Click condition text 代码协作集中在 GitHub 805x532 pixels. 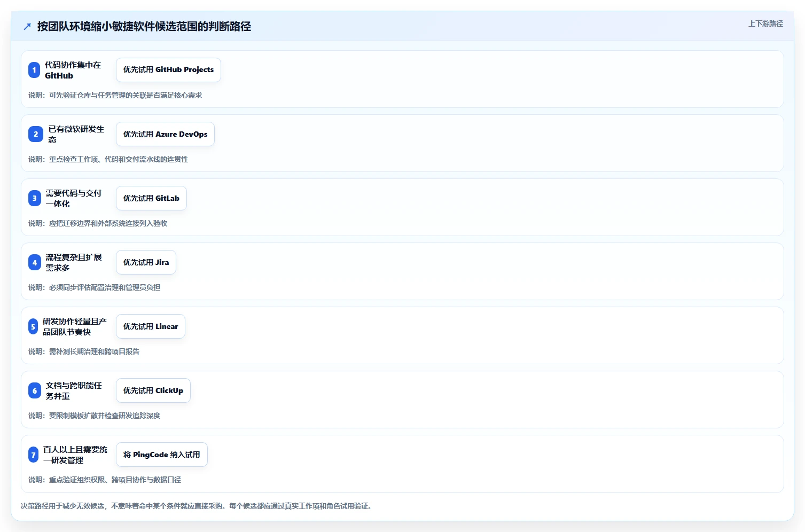73,70
